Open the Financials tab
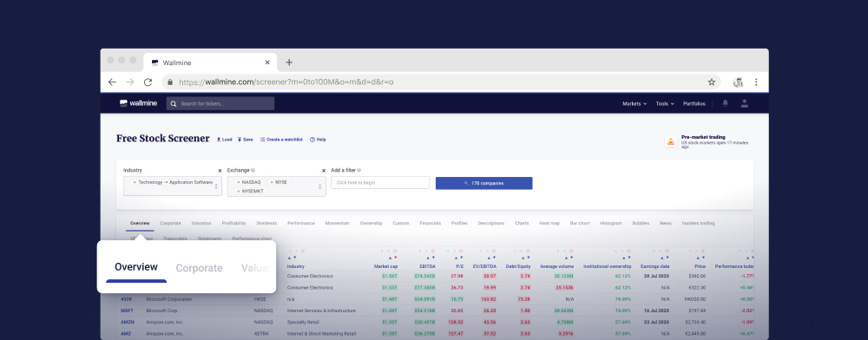Screen dimensions: 868x340 (431, 224)
